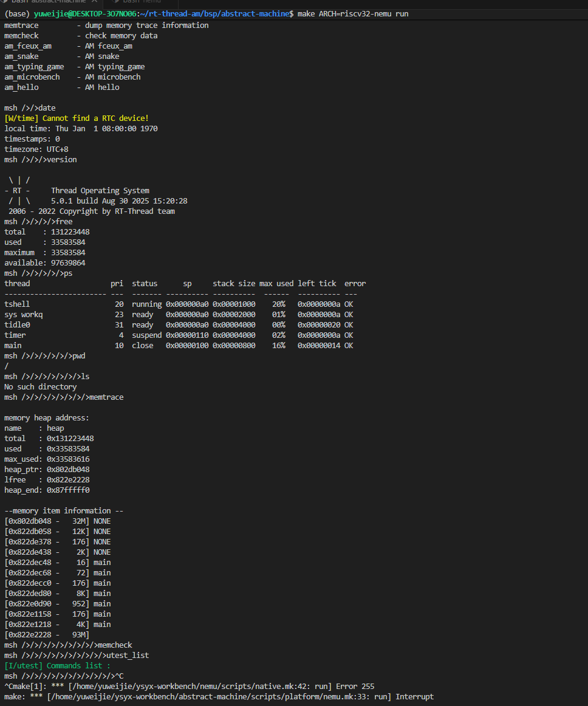The width and height of the screenshot is (588, 706).
Task: Click the terminal icon on the nemu tab
Action: click(116, 2)
